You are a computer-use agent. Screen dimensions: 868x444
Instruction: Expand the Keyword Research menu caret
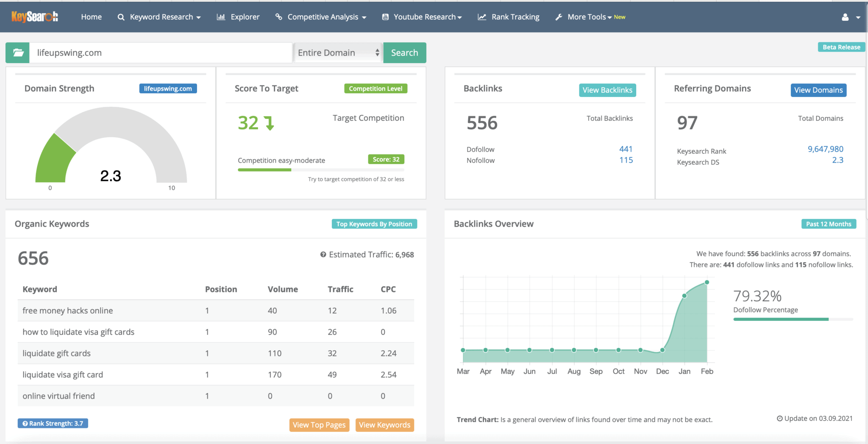coord(198,17)
